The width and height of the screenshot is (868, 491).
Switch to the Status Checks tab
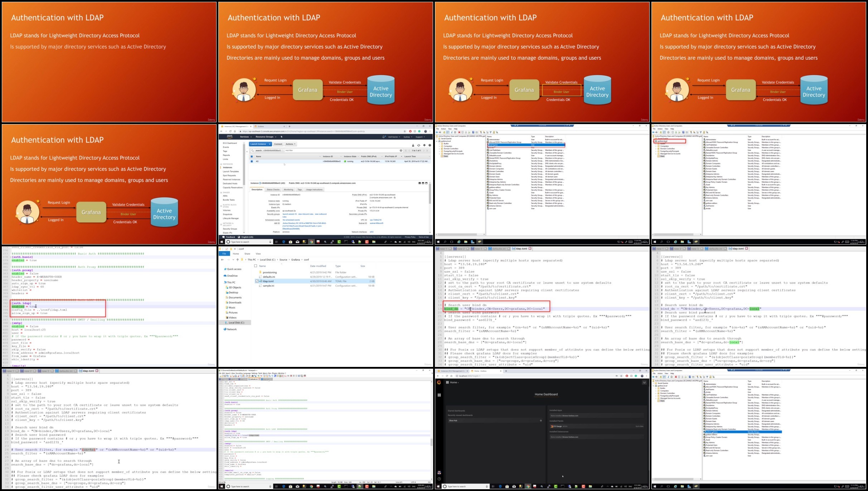point(273,190)
